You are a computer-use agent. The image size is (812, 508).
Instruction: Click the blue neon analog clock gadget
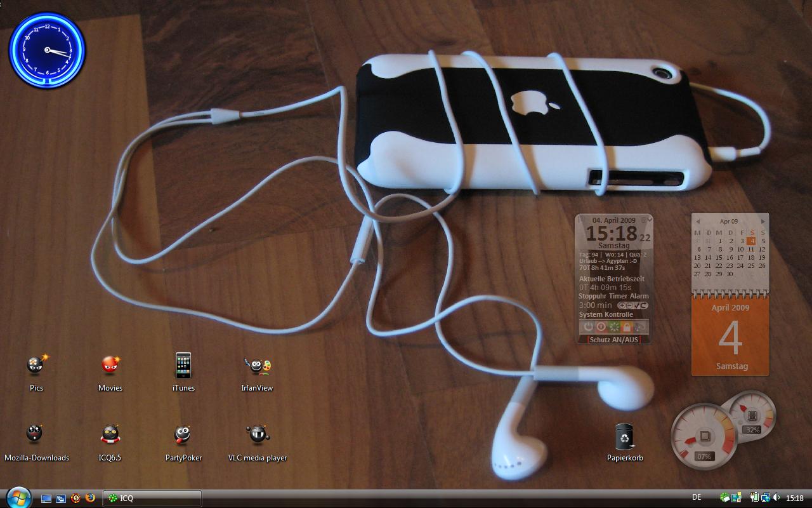(x=47, y=51)
